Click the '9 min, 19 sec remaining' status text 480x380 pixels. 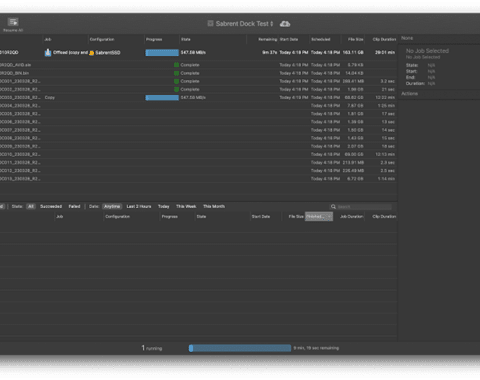point(316,348)
